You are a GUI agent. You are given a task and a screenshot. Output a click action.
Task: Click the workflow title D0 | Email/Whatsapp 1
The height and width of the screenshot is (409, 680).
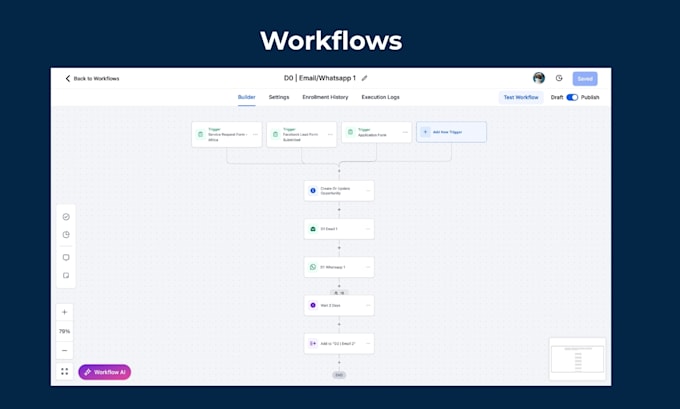(x=320, y=78)
